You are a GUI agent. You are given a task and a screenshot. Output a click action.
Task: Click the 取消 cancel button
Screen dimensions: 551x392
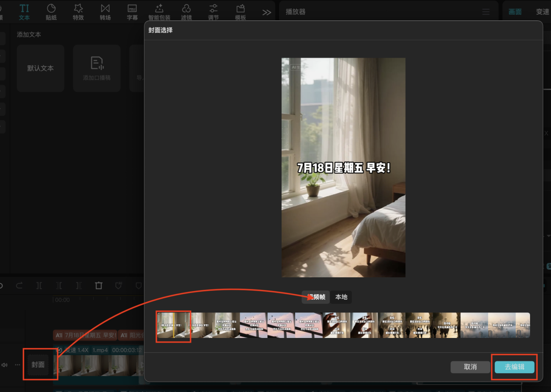470,367
